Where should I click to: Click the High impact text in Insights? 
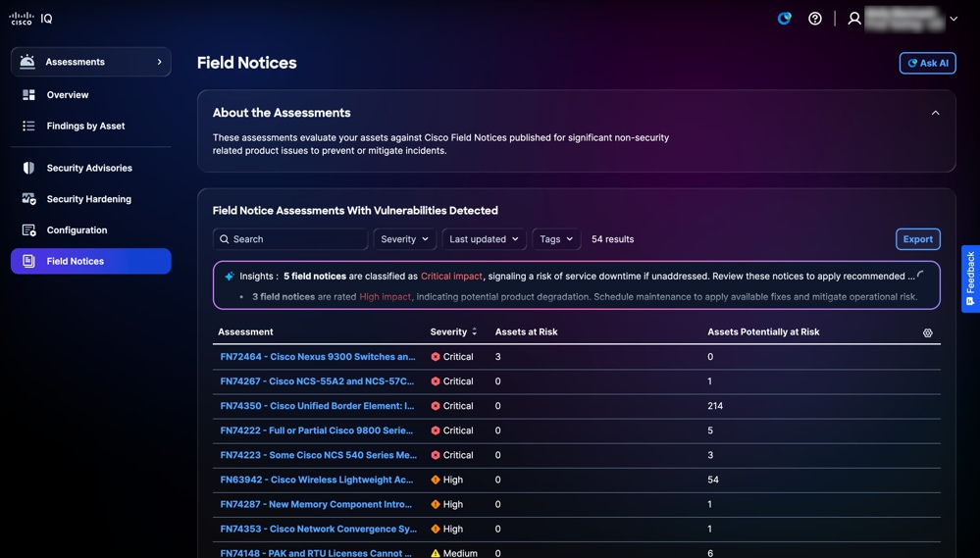point(385,297)
